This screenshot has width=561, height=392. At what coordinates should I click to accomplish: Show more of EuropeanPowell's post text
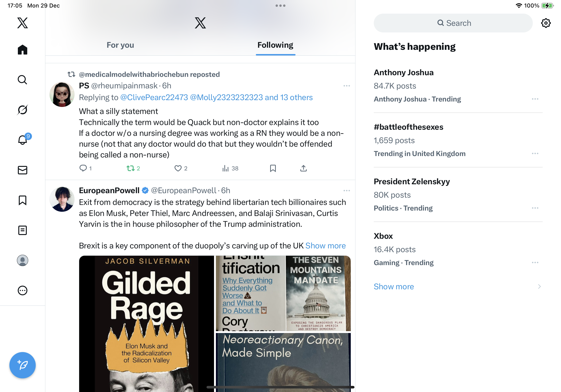coord(325,245)
